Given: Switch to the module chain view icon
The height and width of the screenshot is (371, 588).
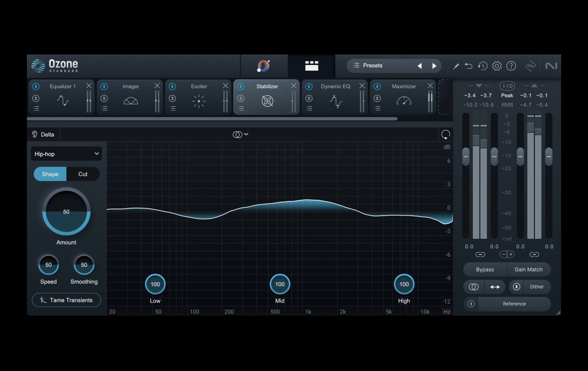Looking at the screenshot, I should point(312,65).
